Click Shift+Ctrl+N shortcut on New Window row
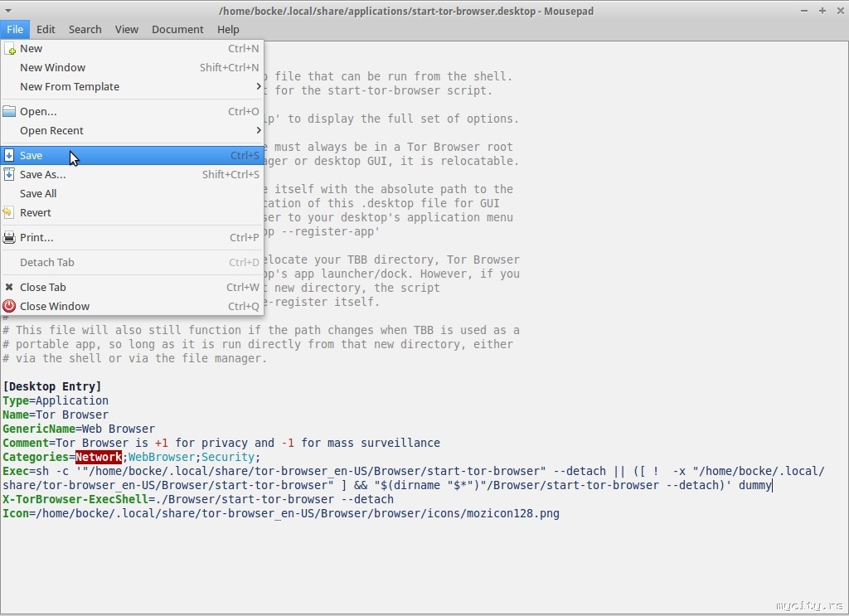This screenshot has height=616, width=849. [x=229, y=68]
